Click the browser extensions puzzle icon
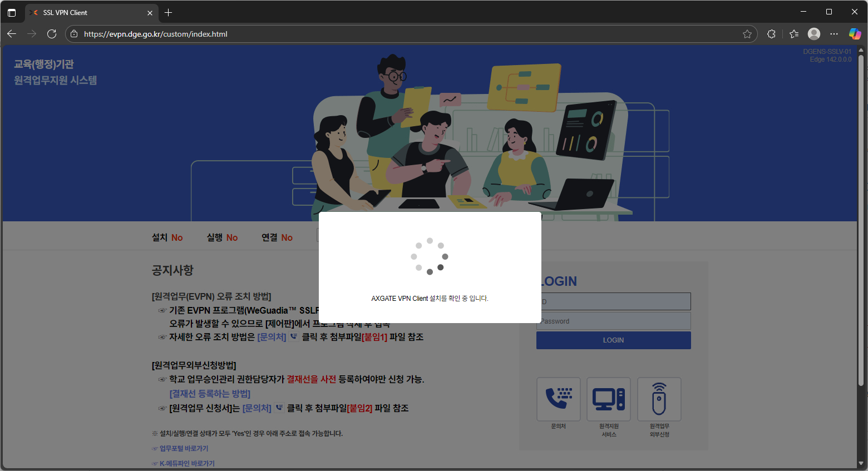 [x=771, y=34]
